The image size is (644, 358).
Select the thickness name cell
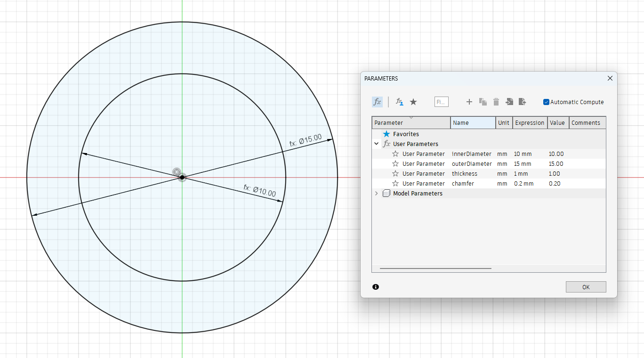point(473,174)
